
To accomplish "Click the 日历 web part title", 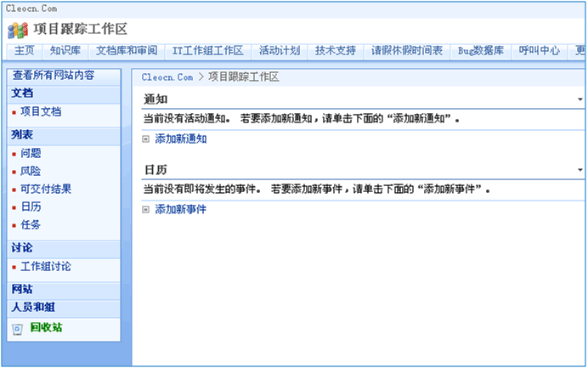I will [155, 170].
